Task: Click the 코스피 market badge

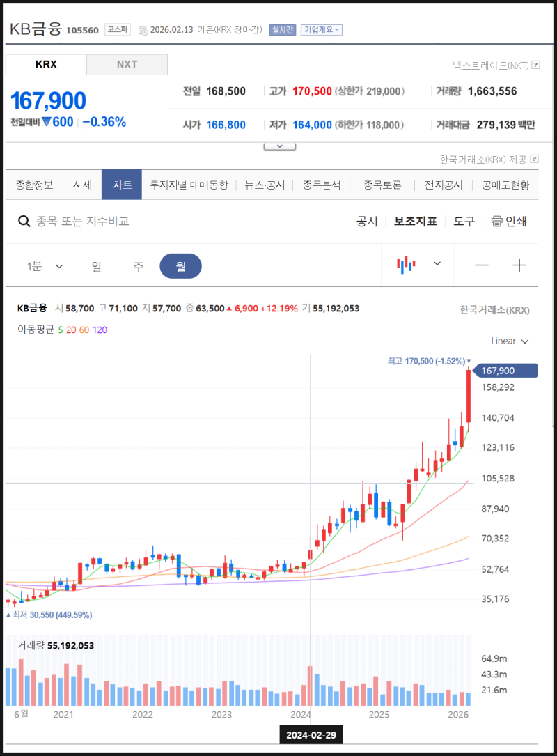Action: pos(118,30)
